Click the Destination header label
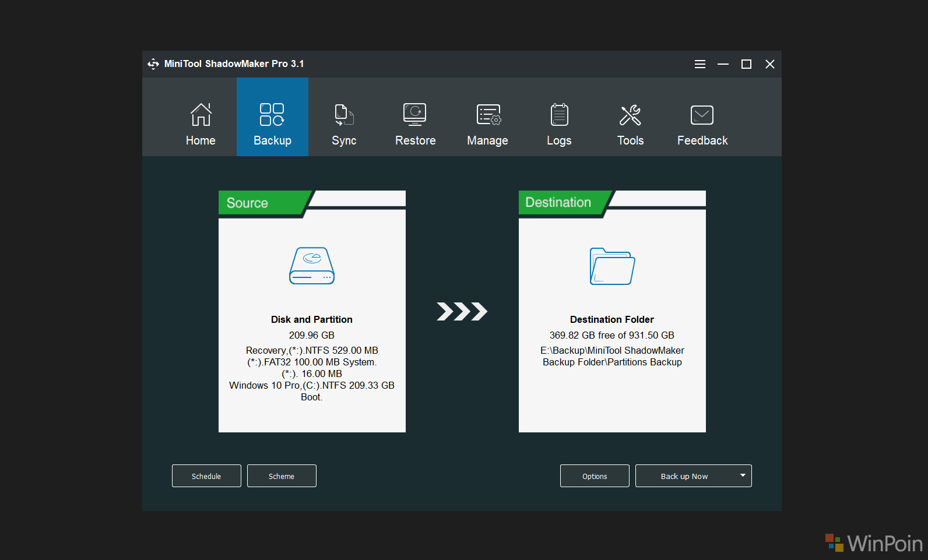 tap(558, 202)
